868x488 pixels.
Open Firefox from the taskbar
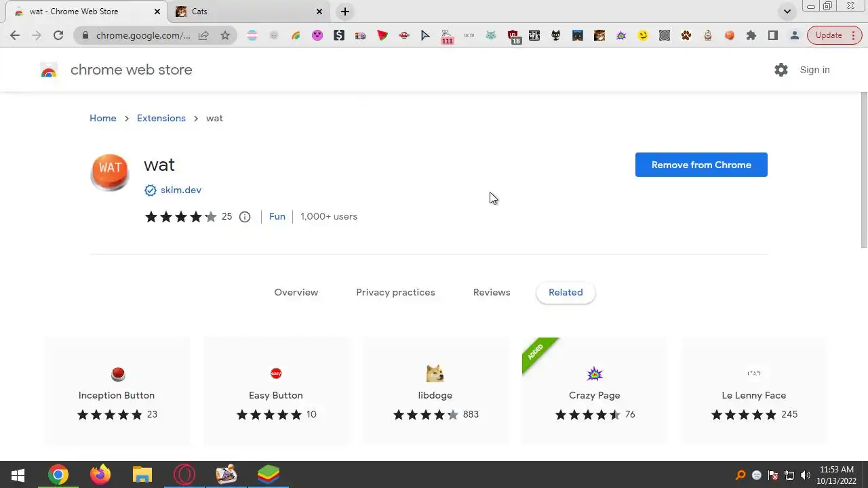(x=100, y=475)
